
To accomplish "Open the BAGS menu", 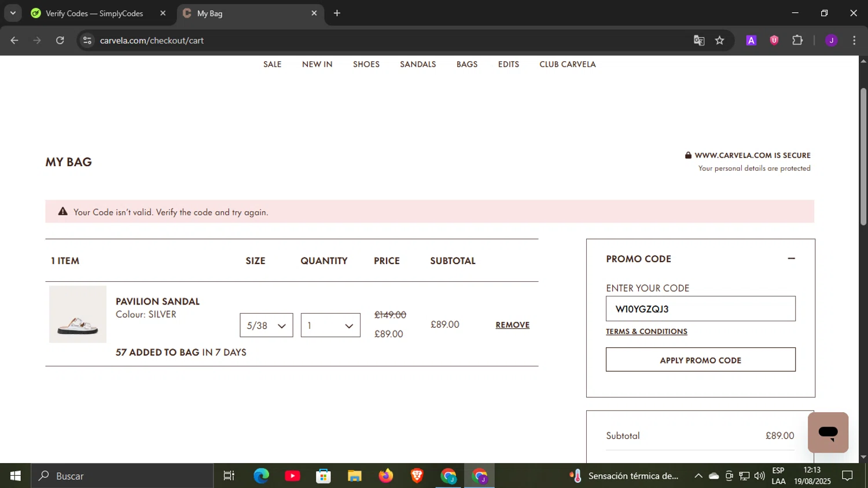I will [467, 64].
